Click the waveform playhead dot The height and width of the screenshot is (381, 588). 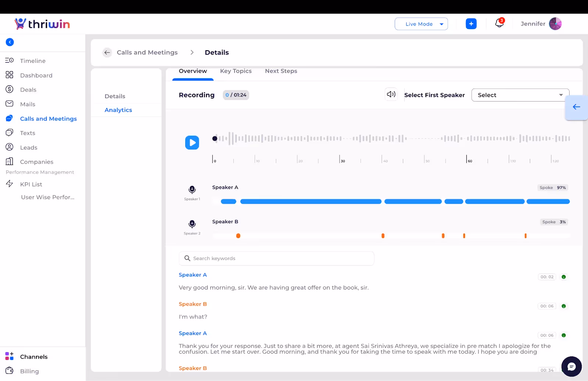[x=215, y=139]
